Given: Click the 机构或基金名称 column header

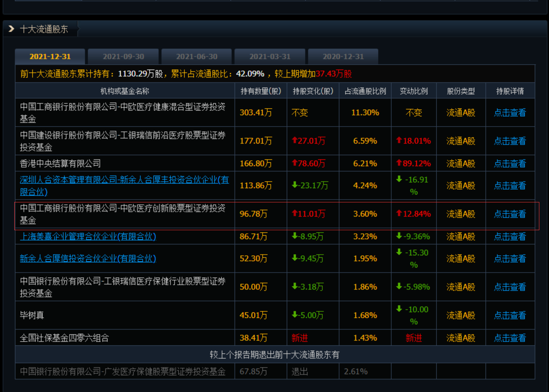Looking at the screenshot, I should coord(125,91).
